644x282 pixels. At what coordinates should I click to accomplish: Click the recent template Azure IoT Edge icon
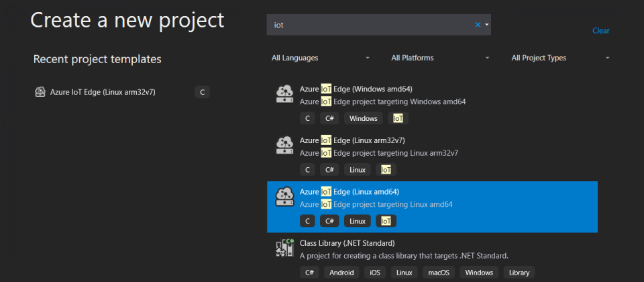point(40,92)
